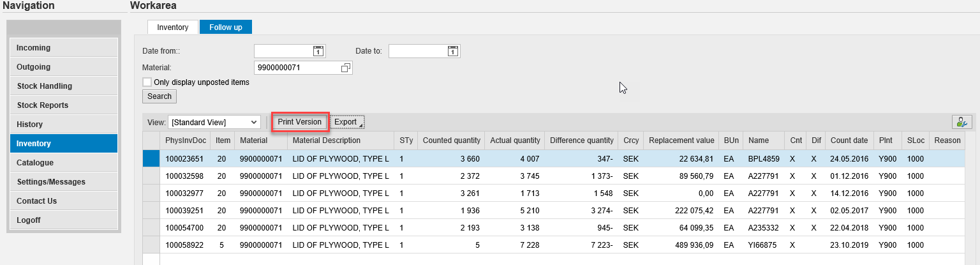Click the Difference quantity column header
This screenshot has height=265, width=980.
click(581, 140)
